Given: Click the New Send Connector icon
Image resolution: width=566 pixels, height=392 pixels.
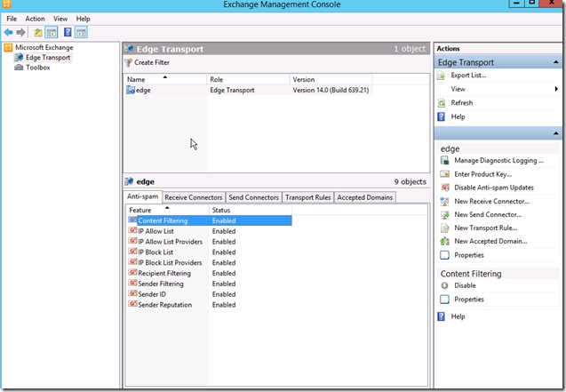Looking at the screenshot, I should (x=444, y=215).
